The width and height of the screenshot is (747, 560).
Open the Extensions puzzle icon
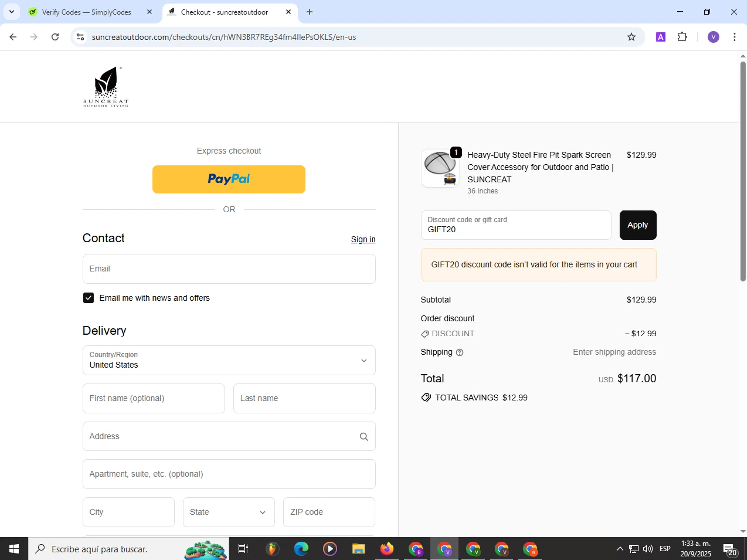[682, 37]
